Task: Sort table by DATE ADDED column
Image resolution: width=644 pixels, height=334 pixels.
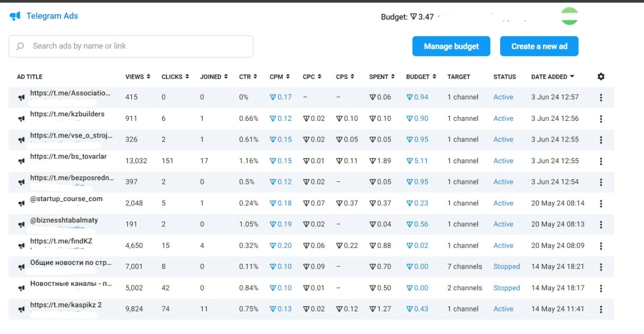Action: pos(552,77)
